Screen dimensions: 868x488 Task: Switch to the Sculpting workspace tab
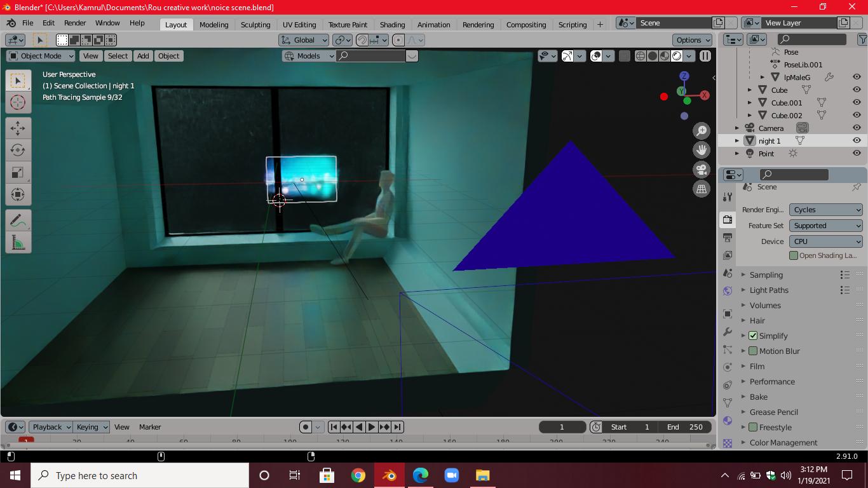click(x=255, y=24)
